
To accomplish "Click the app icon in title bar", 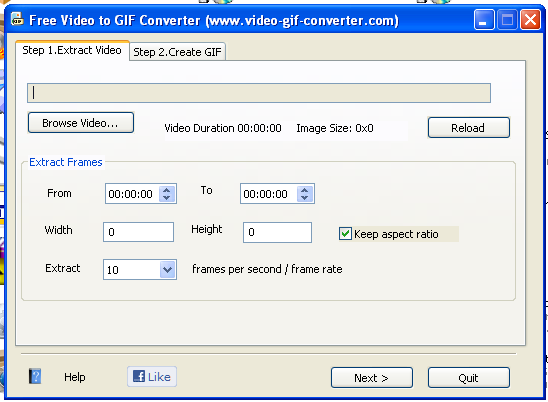I will (17, 19).
